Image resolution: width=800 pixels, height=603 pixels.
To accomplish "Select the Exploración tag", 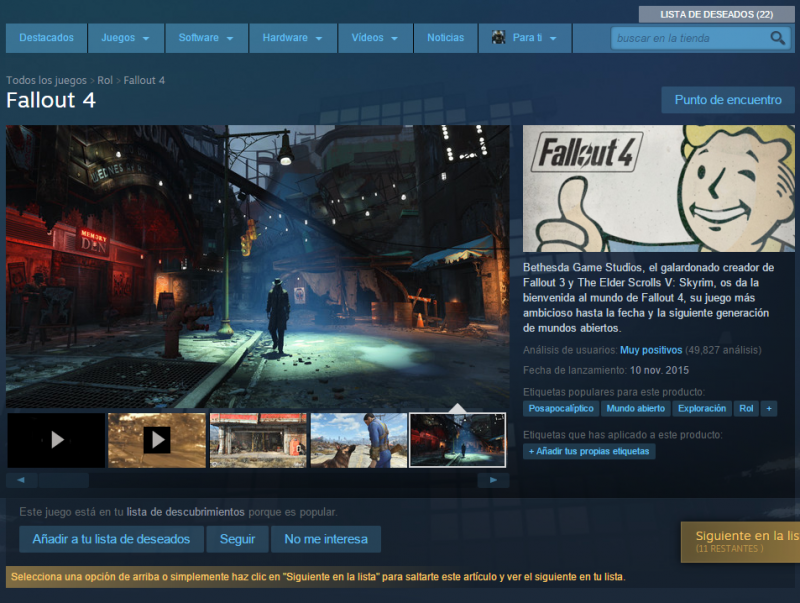I will pos(702,409).
